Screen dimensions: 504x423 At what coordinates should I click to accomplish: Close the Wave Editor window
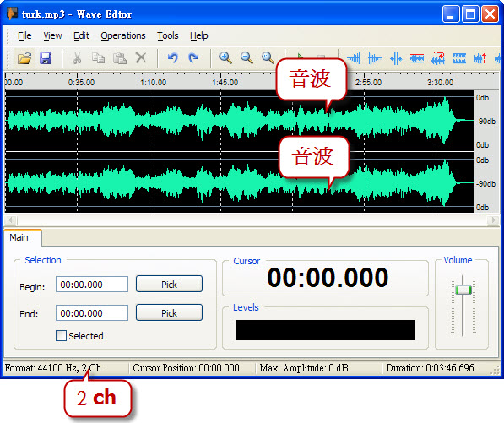click(x=490, y=14)
